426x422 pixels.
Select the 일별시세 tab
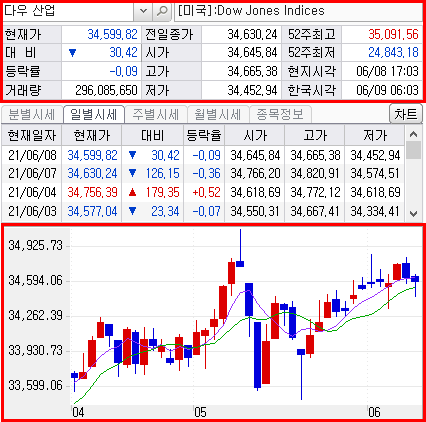coord(94,114)
